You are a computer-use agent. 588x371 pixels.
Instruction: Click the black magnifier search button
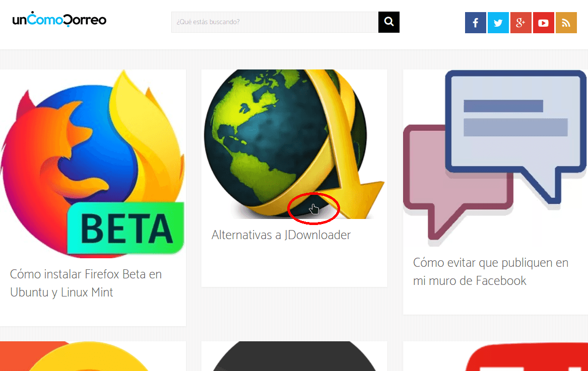[x=389, y=22]
